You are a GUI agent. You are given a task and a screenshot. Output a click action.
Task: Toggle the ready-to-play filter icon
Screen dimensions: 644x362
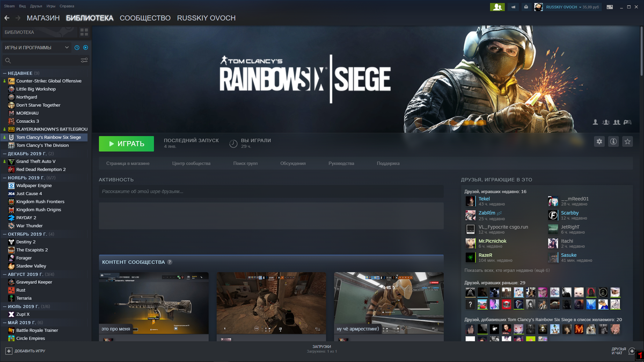[85, 48]
